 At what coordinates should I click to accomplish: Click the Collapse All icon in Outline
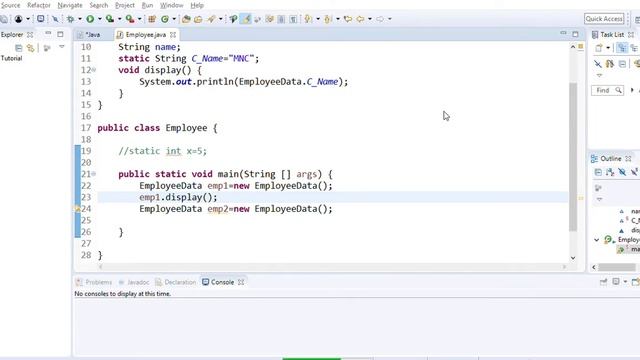coord(598,172)
